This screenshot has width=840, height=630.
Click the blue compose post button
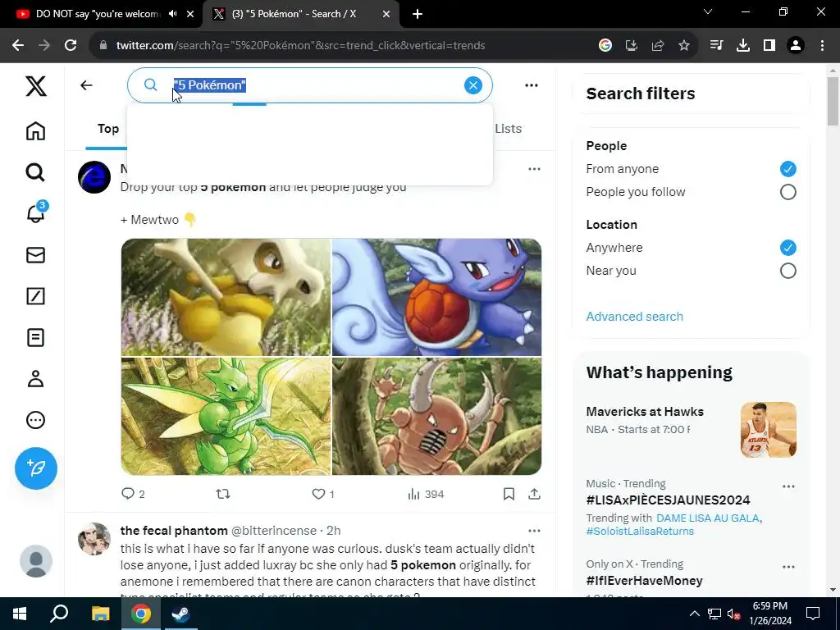pos(36,468)
